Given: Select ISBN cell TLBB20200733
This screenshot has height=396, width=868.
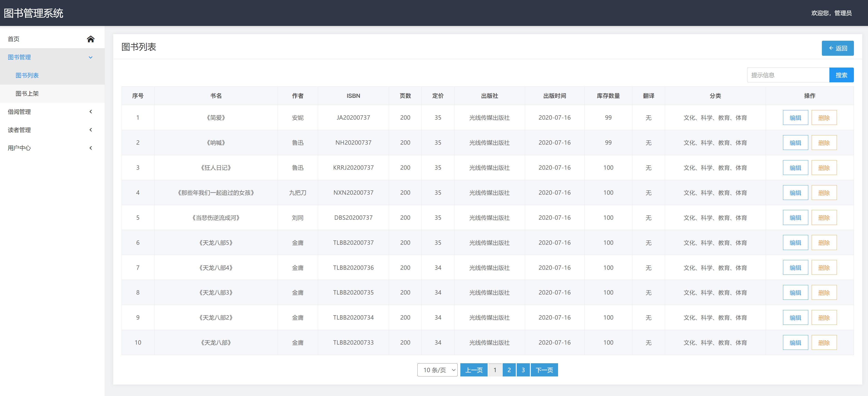Looking at the screenshot, I should (x=353, y=342).
